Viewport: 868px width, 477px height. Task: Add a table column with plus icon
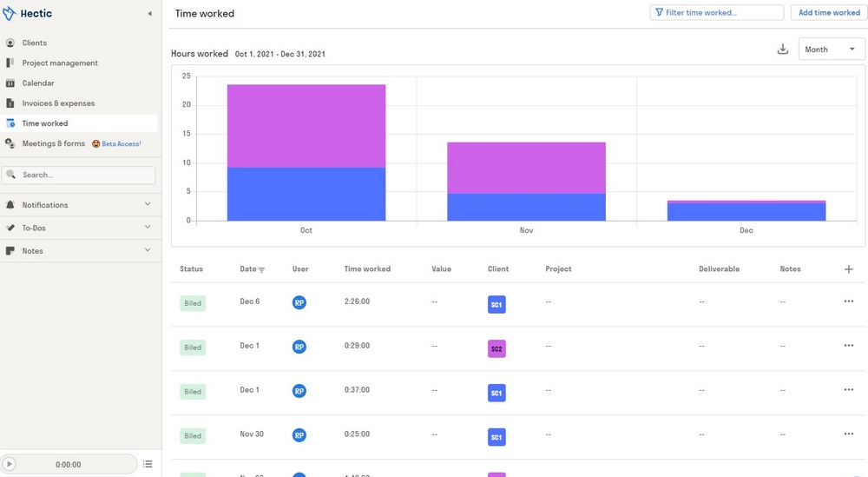click(848, 269)
